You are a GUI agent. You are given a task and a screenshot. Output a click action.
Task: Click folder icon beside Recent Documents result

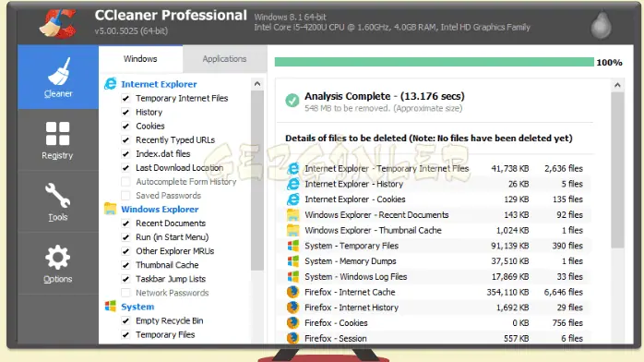point(292,215)
